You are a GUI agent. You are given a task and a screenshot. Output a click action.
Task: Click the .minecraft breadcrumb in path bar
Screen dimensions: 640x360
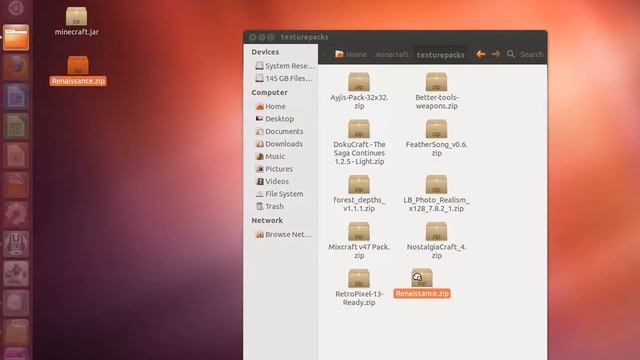point(391,54)
